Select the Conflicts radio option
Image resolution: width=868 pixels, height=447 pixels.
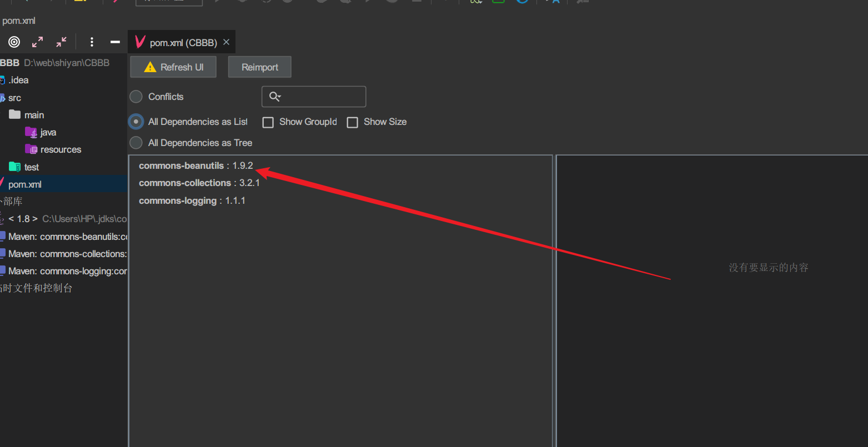[136, 97]
